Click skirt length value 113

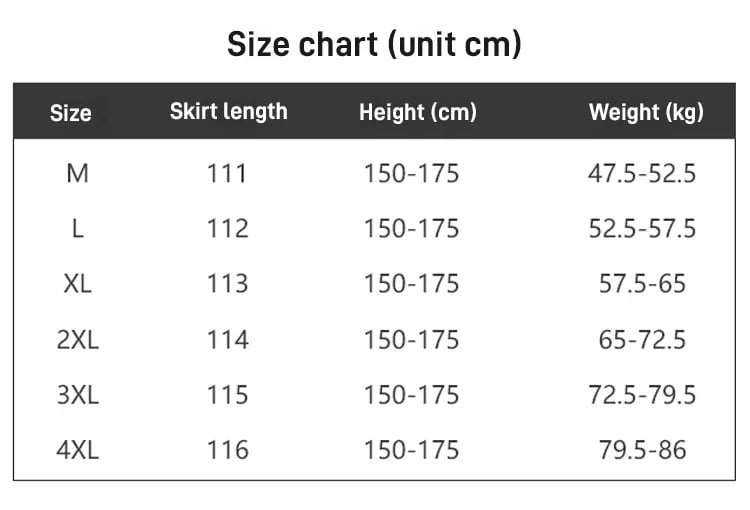click(227, 284)
